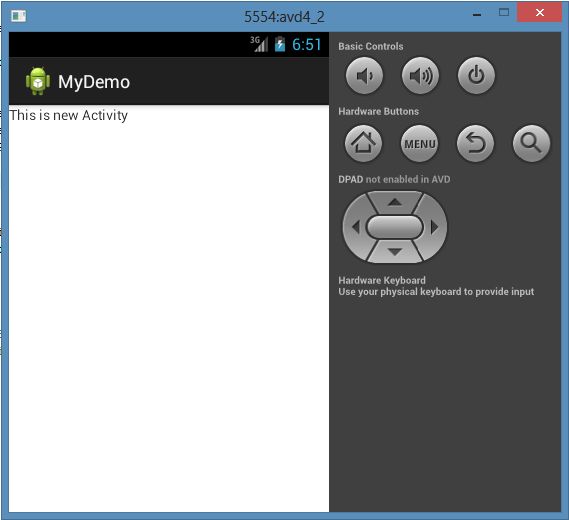
Task: Tap the battery charging status icon
Action: pyautogui.click(x=280, y=44)
